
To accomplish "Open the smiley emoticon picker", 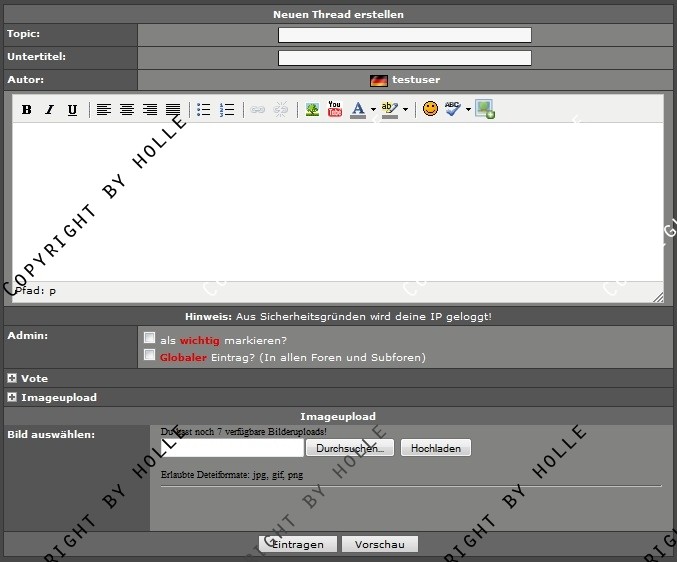I will [430, 110].
